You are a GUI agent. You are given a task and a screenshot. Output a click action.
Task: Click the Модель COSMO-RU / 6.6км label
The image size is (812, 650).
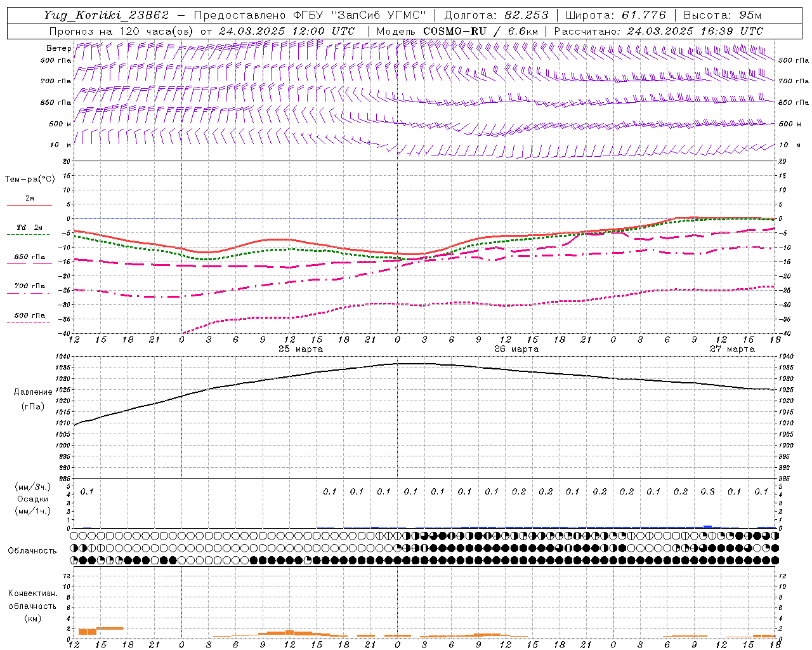tap(457, 31)
